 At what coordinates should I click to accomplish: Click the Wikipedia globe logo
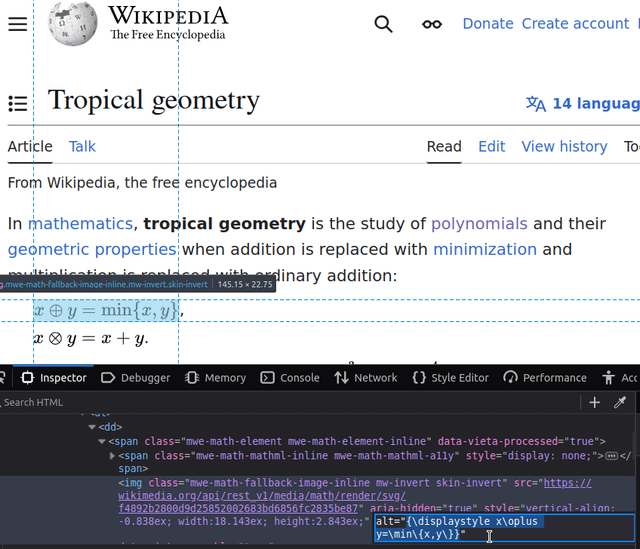(73, 24)
